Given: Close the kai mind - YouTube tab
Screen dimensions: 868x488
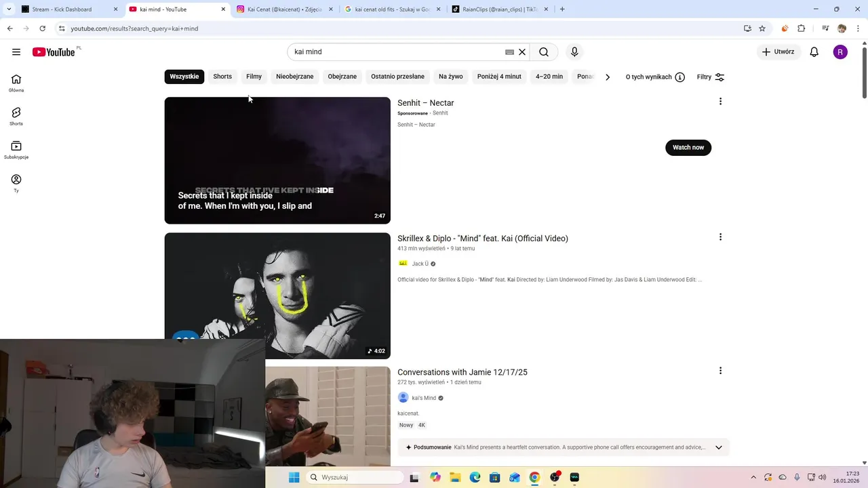Looking at the screenshot, I should [x=223, y=9].
